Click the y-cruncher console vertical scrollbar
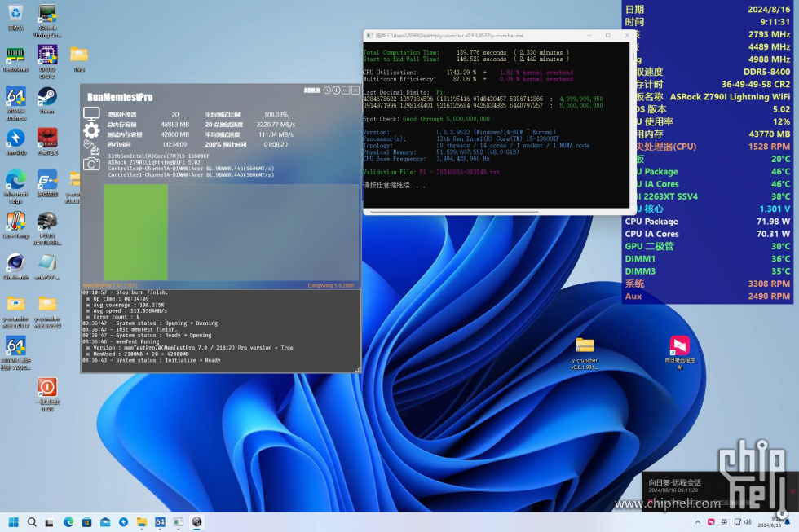The width and height of the screenshot is (799, 532). pyautogui.click(x=633, y=56)
